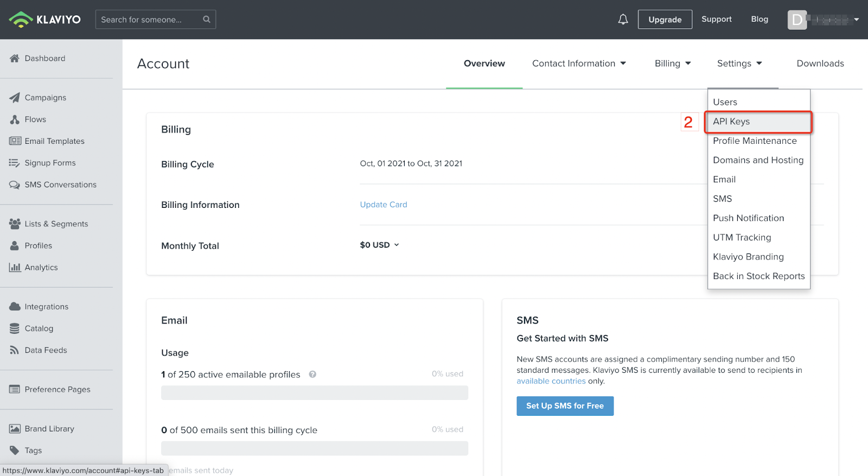868x476 pixels.
Task: Click the Dashboard home icon
Action: click(15, 58)
